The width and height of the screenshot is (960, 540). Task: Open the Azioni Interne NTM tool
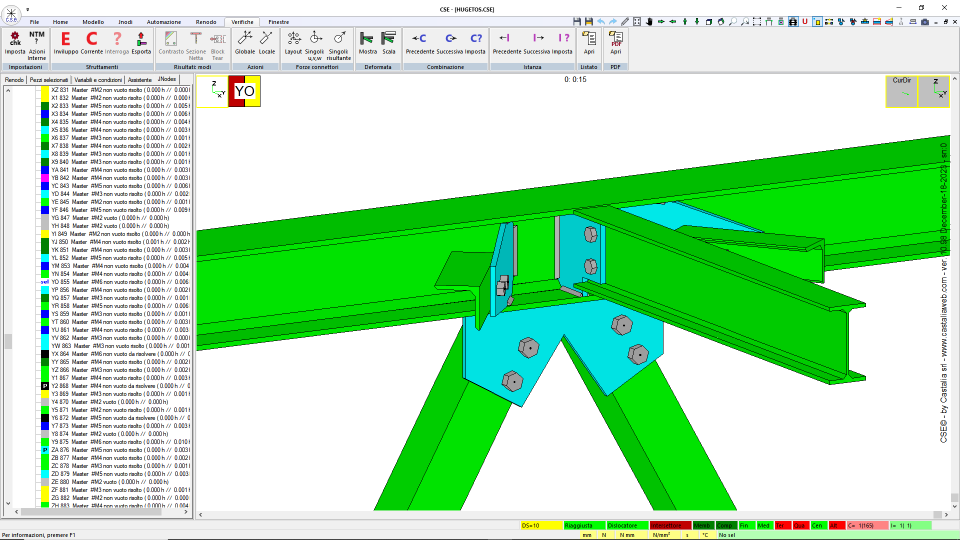tap(37, 45)
